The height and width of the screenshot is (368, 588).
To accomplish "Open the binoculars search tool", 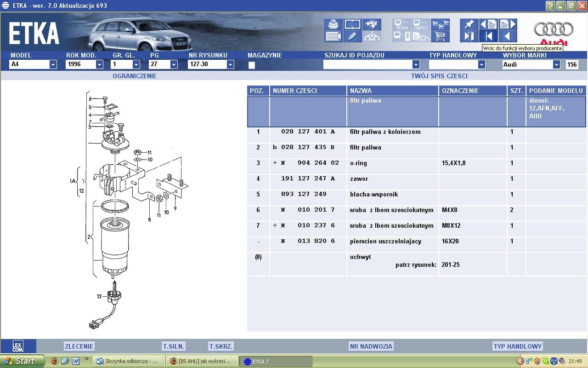I will tap(372, 24).
